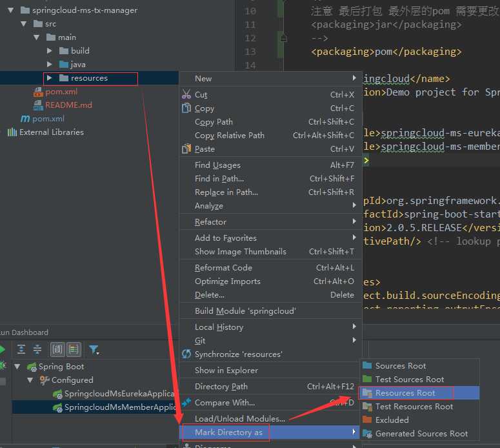Click the Copy icon in context menu

click(186, 108)
